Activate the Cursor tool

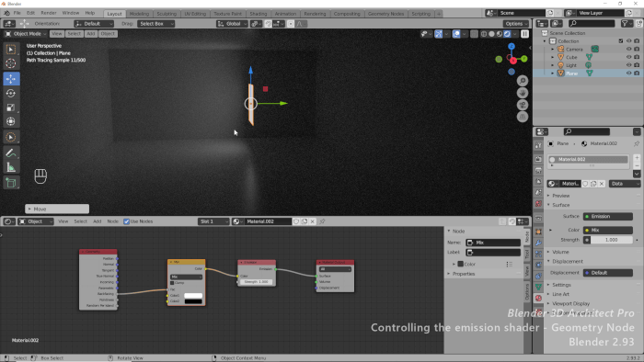[x=11, y=63]
